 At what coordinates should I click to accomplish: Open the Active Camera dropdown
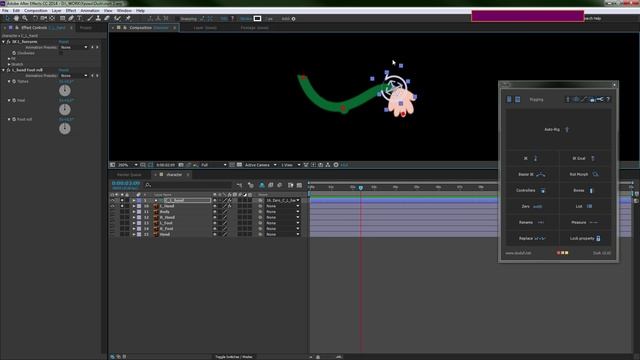[261, 165]
